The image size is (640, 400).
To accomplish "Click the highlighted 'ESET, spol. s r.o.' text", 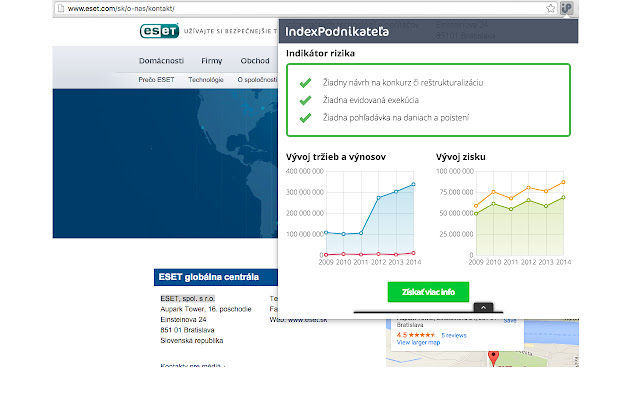I will pos(187,298).
